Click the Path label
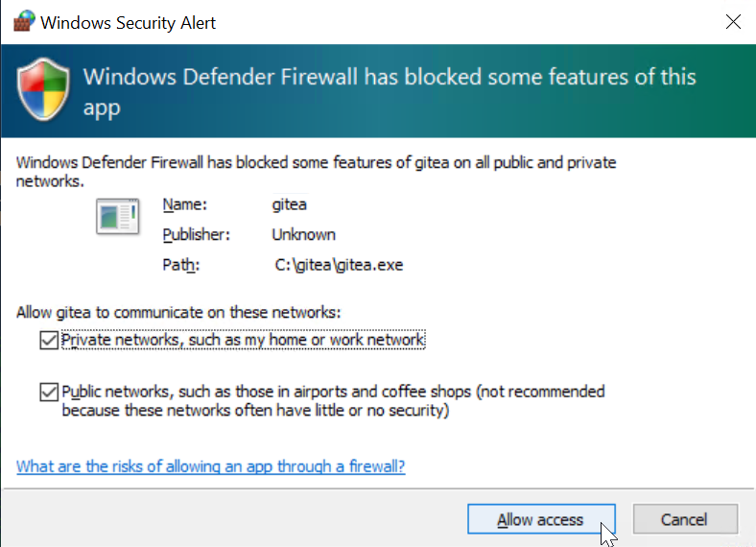756x547 pixels. (180, 265)
